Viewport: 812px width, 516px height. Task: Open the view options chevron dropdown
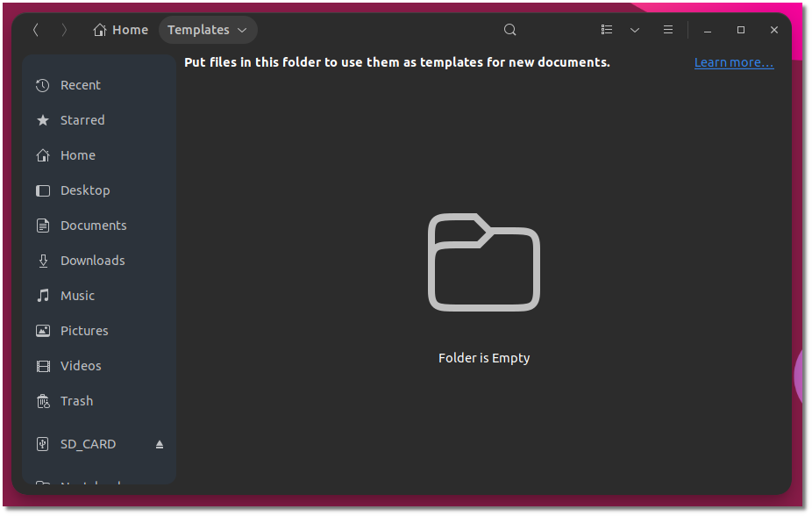(x=634, y=29)
